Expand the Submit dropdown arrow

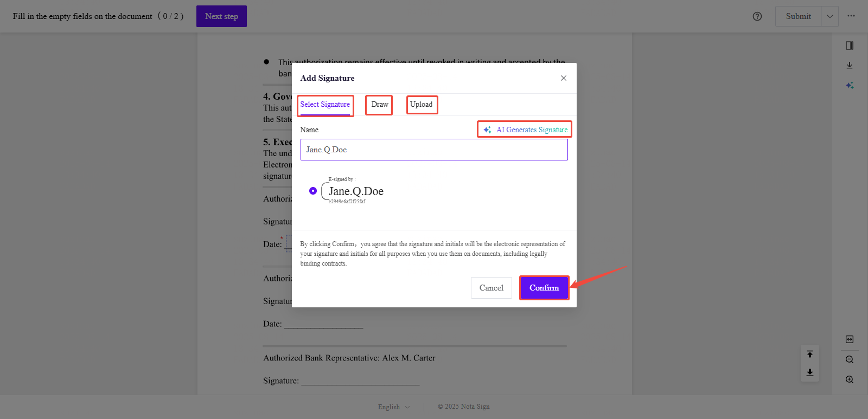coord(829,16)
